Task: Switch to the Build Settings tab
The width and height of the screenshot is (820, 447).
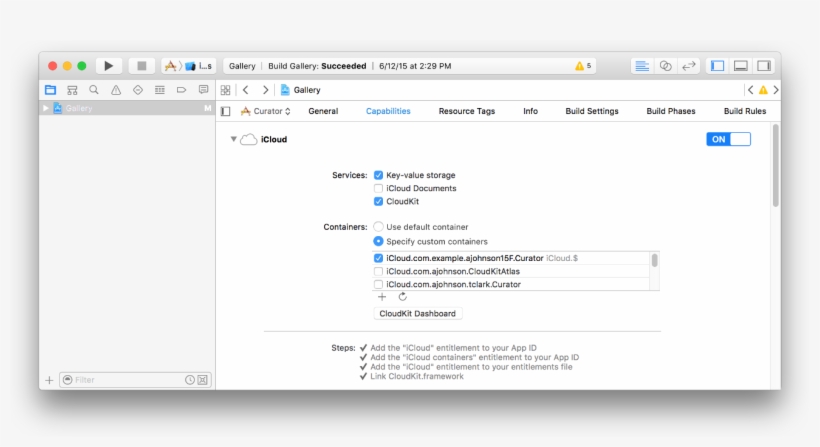Action: click(x=592, y=111)
